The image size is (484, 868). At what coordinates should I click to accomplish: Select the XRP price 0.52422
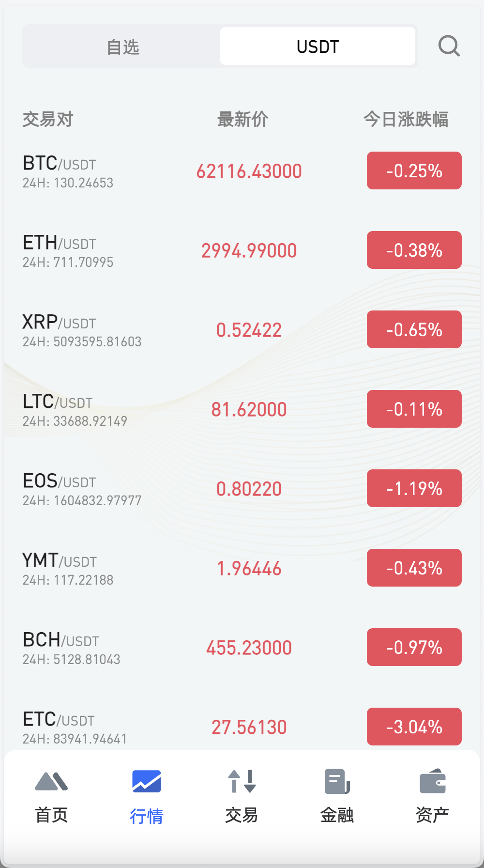[249, 330]
